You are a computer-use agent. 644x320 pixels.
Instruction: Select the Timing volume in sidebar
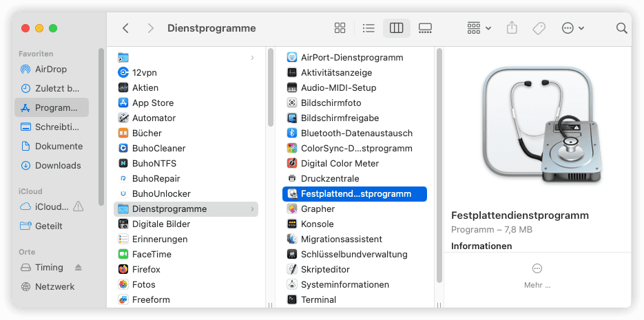point(43,268)
